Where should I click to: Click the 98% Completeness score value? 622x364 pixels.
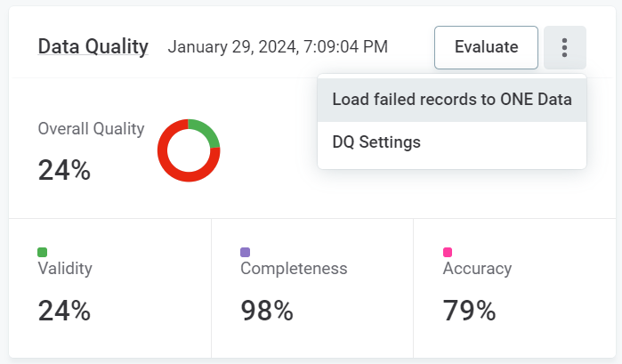pos(267,310)
